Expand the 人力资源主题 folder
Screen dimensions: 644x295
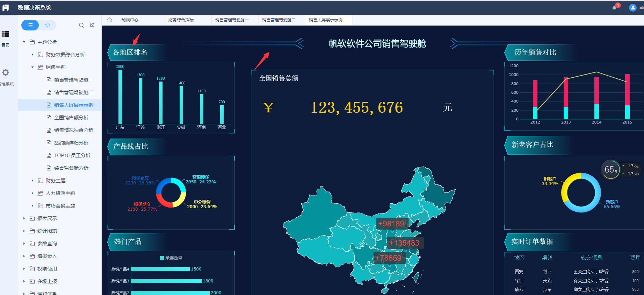pyautogui.click(x=32, y=193)
